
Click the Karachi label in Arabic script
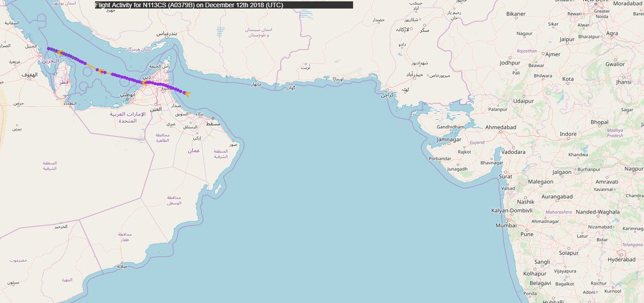click(x=387, y=95)
